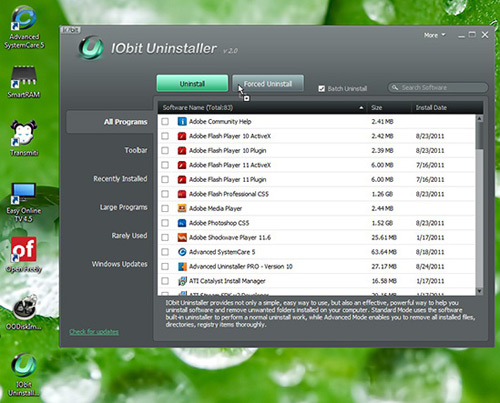The width and height of the screenshot is (500, 403).
Task: Click the Advanced SystemCare 5 list icon
Action: [182, 252]
